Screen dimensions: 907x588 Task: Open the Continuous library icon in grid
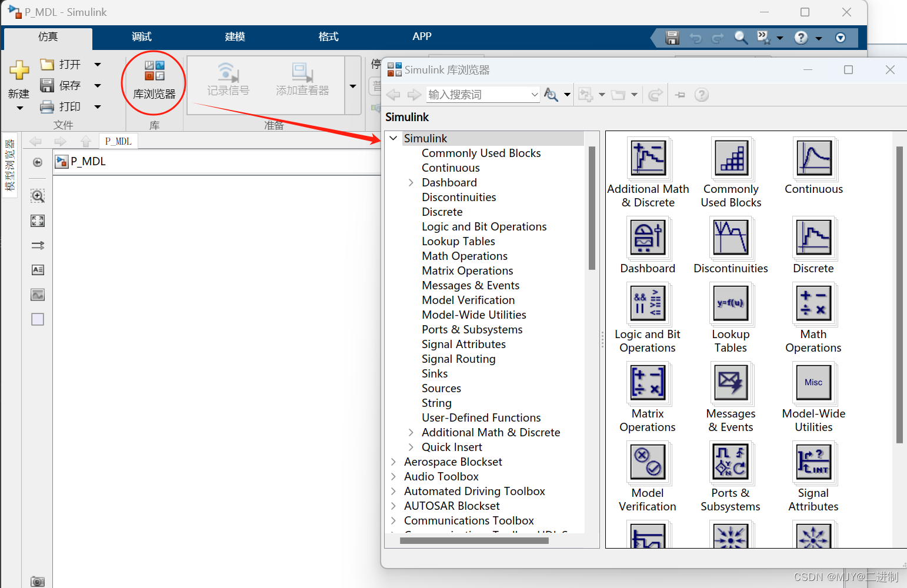click(x=814, y=158)
